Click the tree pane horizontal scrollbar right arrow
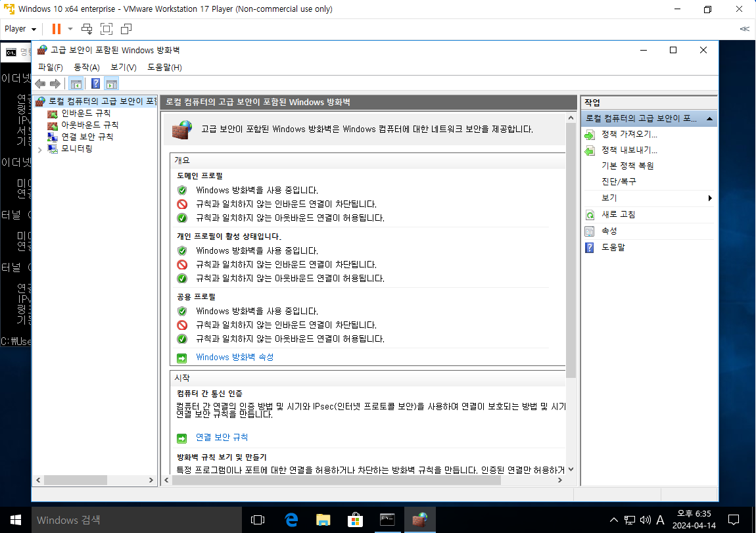This screenshot has height=533, width=756. pos(151,480)
